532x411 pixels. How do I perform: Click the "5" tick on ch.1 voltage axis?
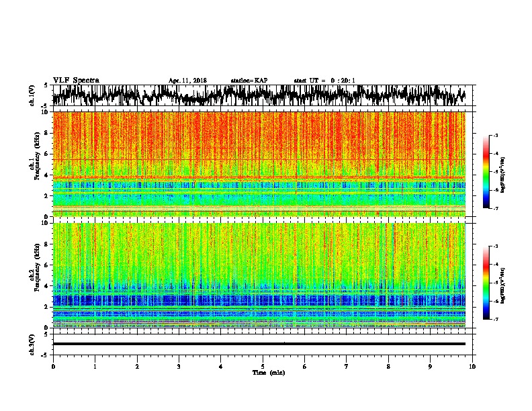[x=47, y=85]
